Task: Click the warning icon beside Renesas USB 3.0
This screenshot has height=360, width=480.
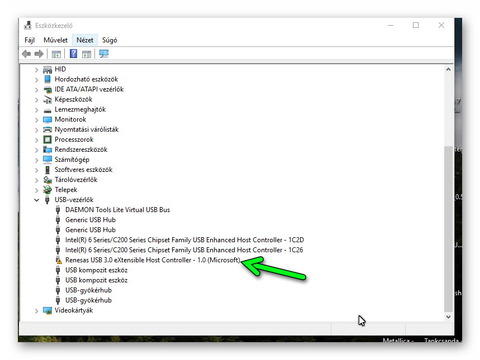Action: pyautogui.click(x=58, y=260)
